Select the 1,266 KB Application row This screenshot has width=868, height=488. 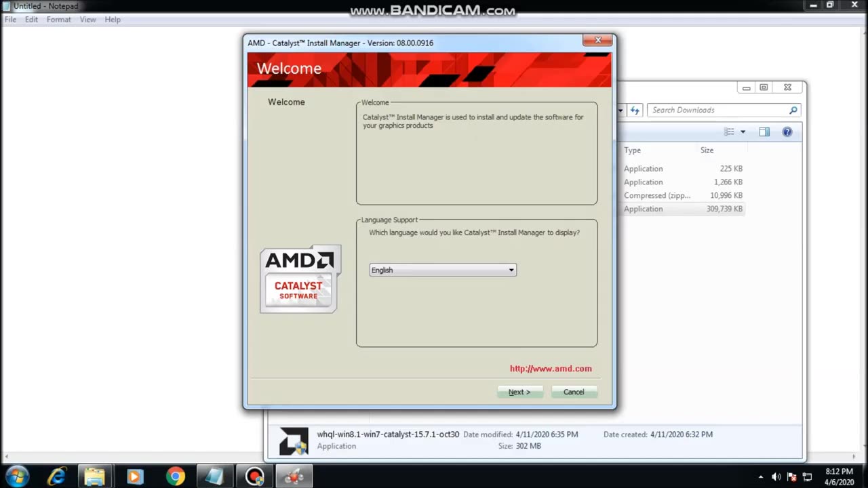683,182
